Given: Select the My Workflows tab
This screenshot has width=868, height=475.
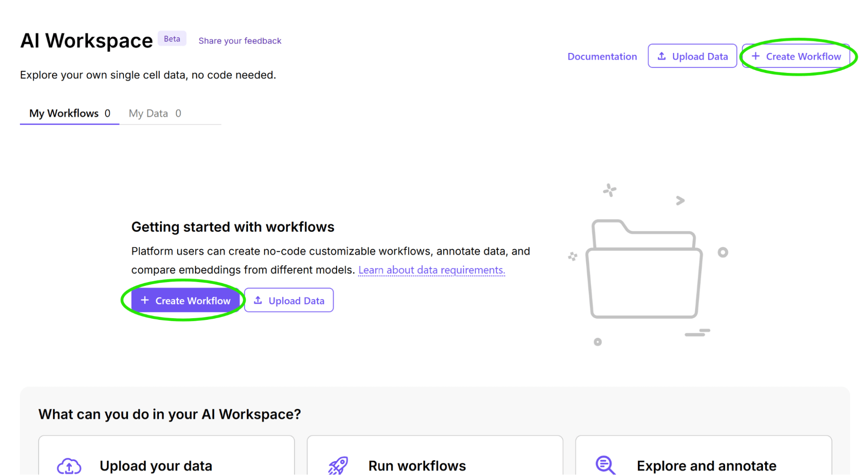Looking at the screenshot, I should click(69, 113).
